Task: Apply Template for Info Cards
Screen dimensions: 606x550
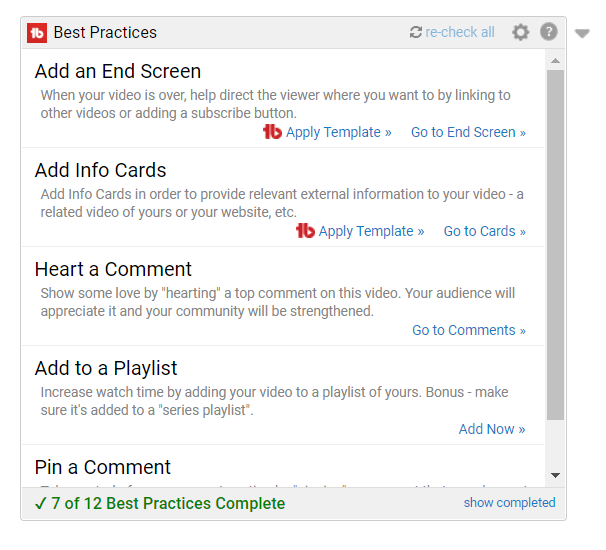Action: click(371, 231)
